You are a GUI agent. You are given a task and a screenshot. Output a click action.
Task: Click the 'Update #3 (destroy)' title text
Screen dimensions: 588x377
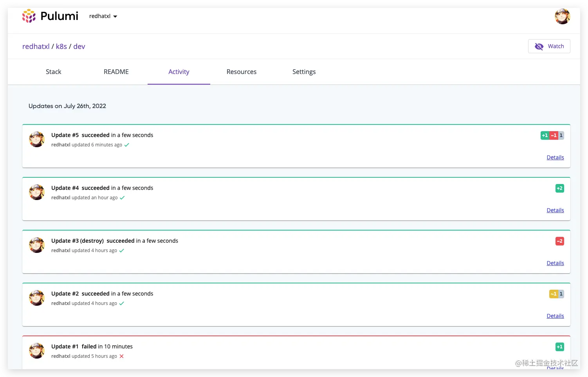(x=78, y=241)
